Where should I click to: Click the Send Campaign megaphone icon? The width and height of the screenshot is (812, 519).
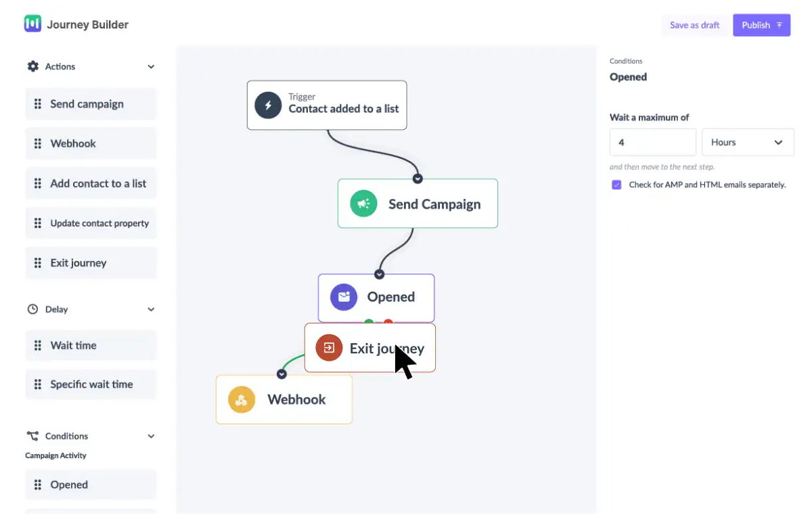[x=363, y=203]
